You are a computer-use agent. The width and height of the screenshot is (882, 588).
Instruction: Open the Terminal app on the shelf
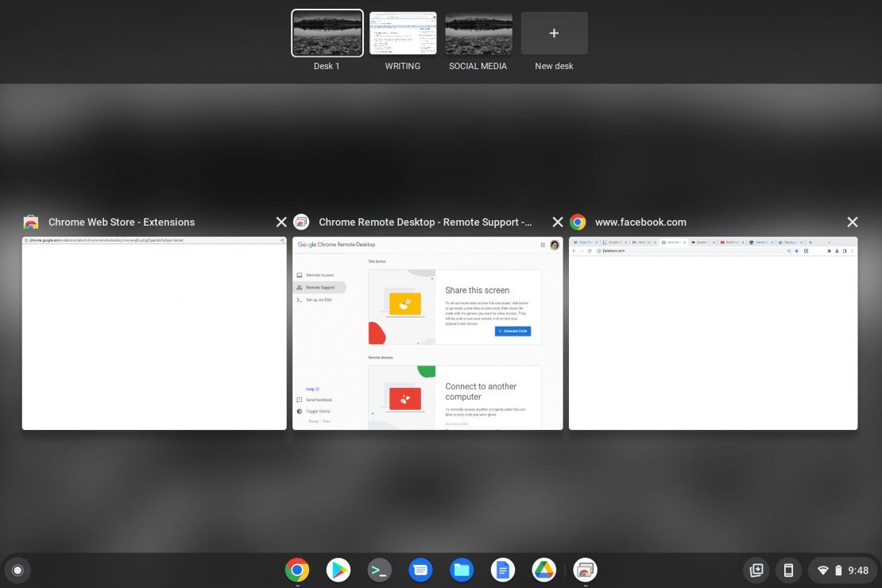(380, 570)
